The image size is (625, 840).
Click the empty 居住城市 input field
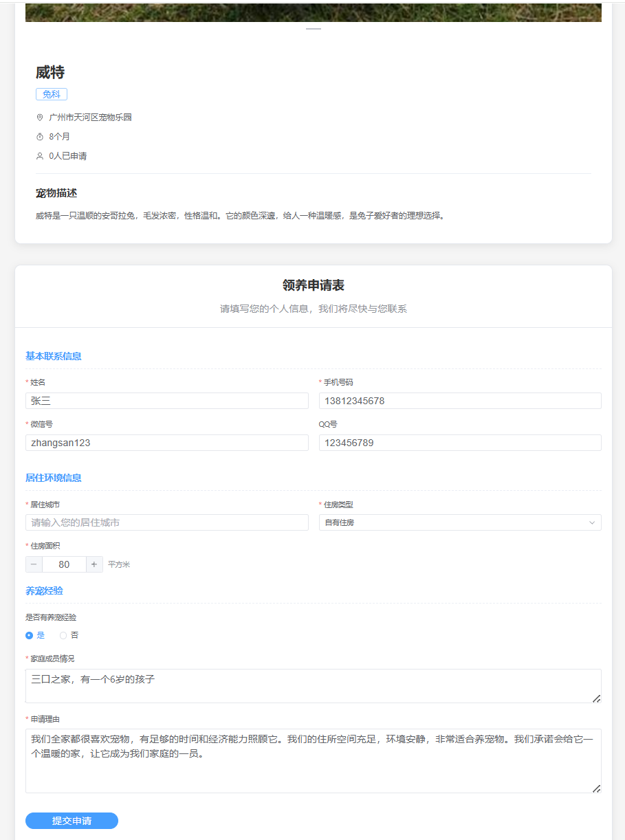(x=167, y=522)
